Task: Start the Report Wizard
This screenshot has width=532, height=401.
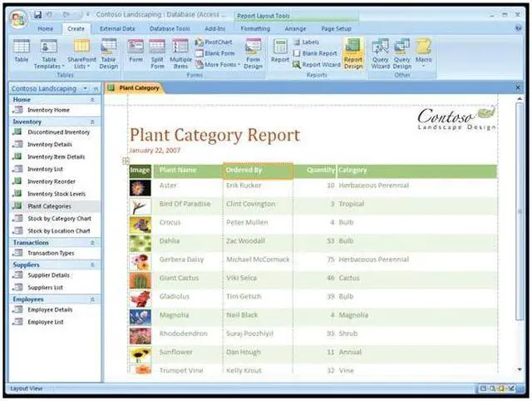Action: [320, 64]
